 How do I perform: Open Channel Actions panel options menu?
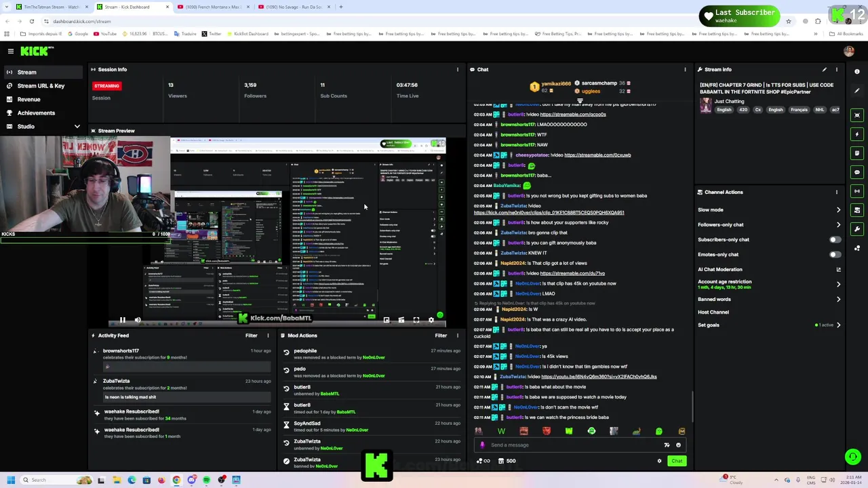coord(836,192)
